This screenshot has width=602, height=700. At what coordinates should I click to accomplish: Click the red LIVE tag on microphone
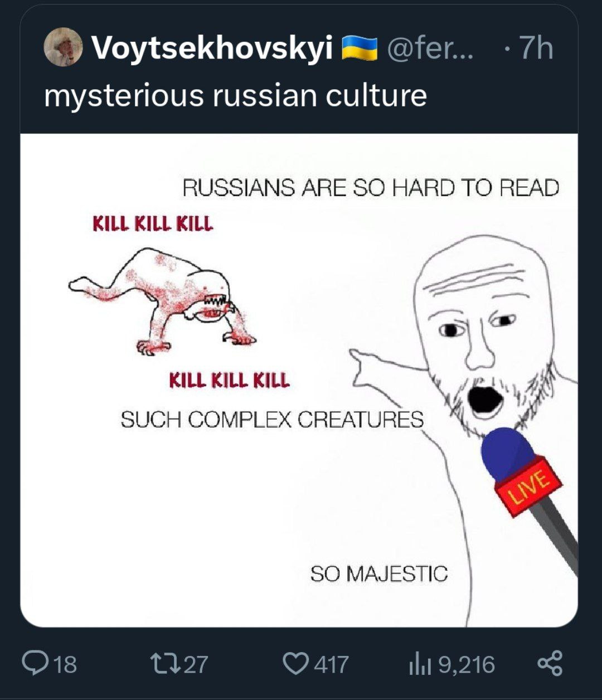pos(528,485)
